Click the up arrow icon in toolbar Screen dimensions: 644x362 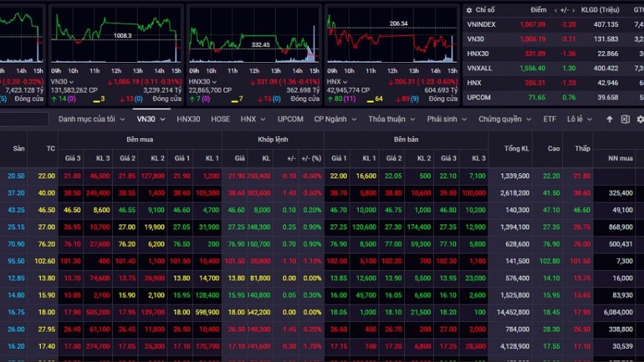(x=610, y=119)
